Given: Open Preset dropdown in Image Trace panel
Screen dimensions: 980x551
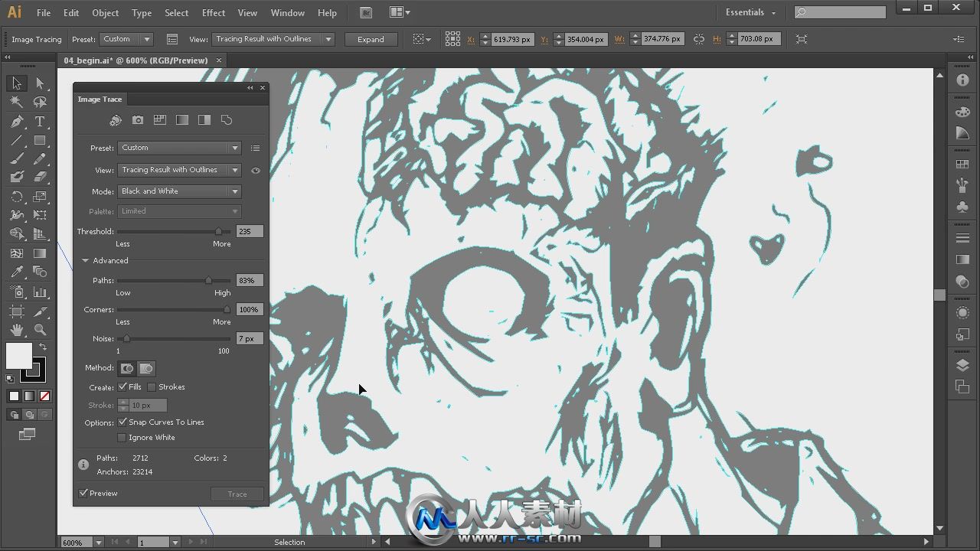Looking at the screenshot, I should (180, 148).
